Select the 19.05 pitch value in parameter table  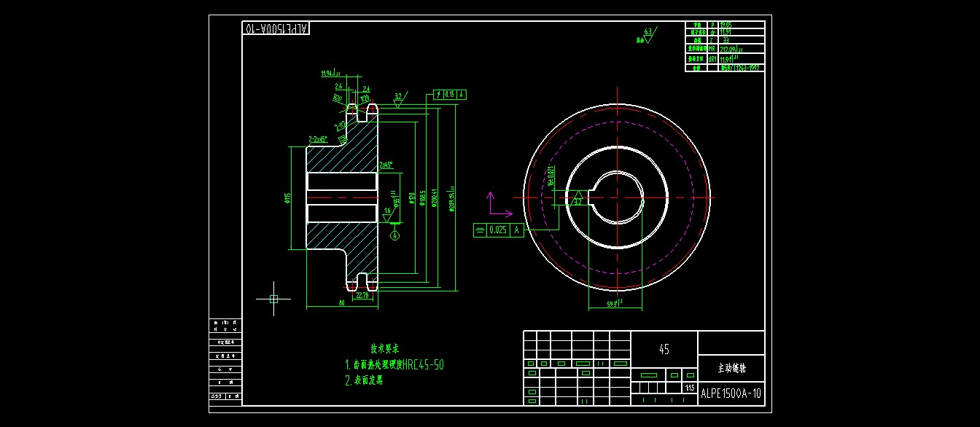pos(726,25)
